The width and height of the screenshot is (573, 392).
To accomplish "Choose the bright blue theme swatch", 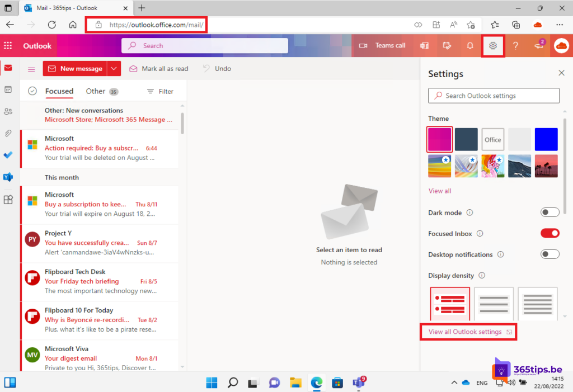I will pyautogui.click(x=546, y=140).
